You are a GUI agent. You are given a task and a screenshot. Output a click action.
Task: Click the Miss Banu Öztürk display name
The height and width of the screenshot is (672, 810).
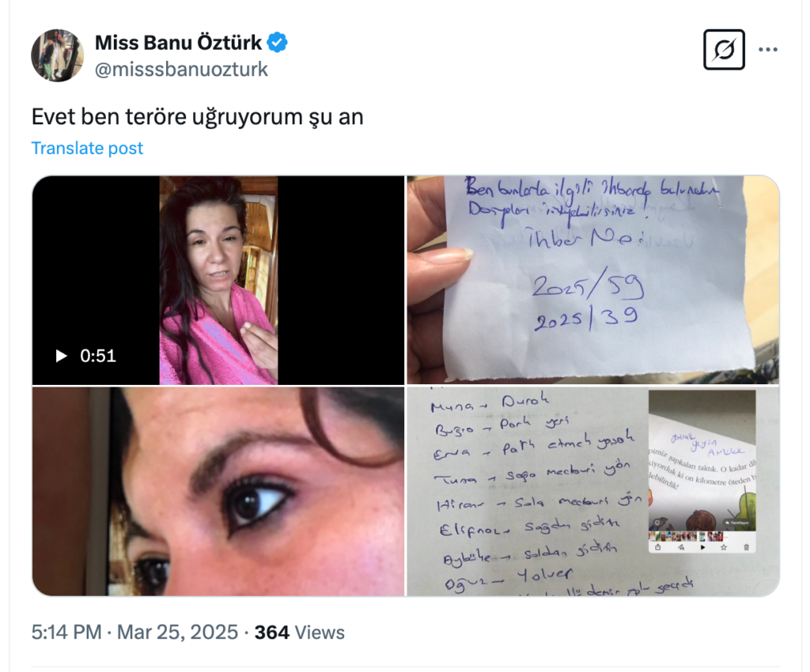pos(178,43)
